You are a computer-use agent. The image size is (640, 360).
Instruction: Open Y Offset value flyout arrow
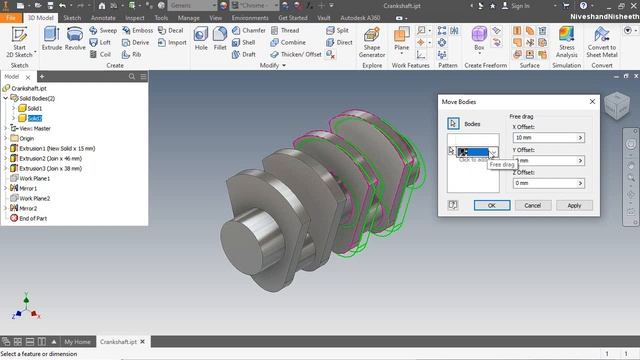(580, 161)
